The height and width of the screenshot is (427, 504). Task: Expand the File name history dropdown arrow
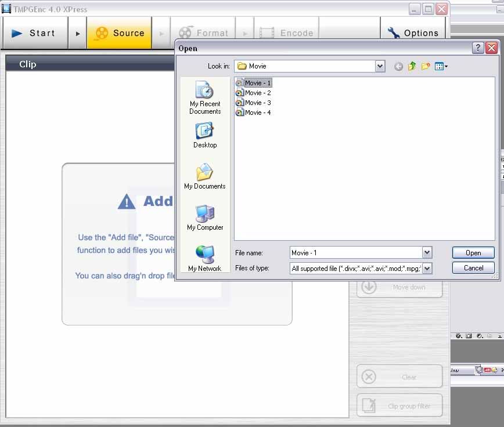coord(427,253)
